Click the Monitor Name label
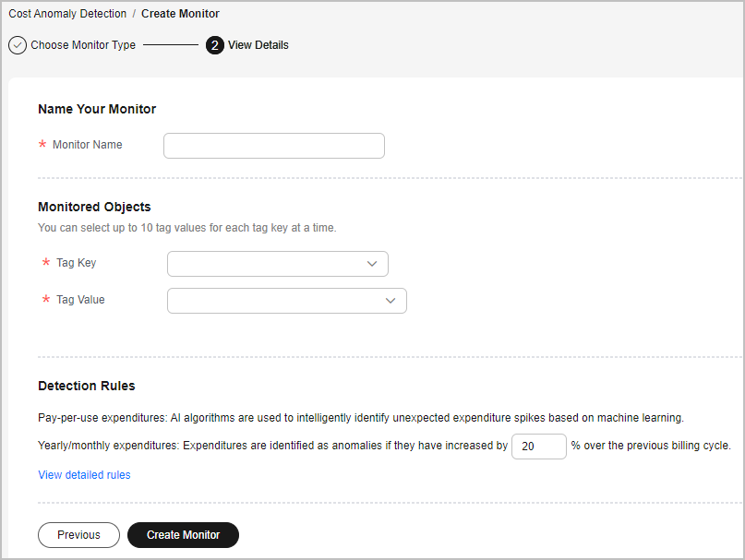Viewport: 745px width, 560px height. [x=88, y=145]
